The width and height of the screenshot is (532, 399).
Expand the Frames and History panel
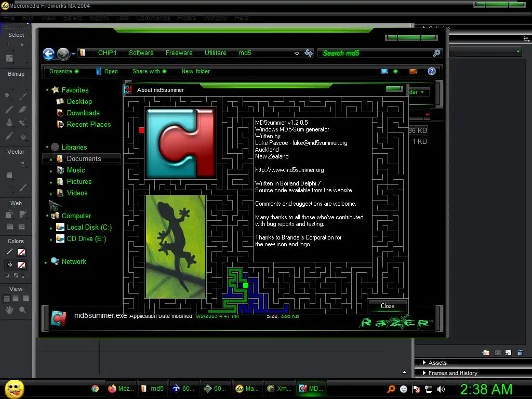(x=424, y=373)
